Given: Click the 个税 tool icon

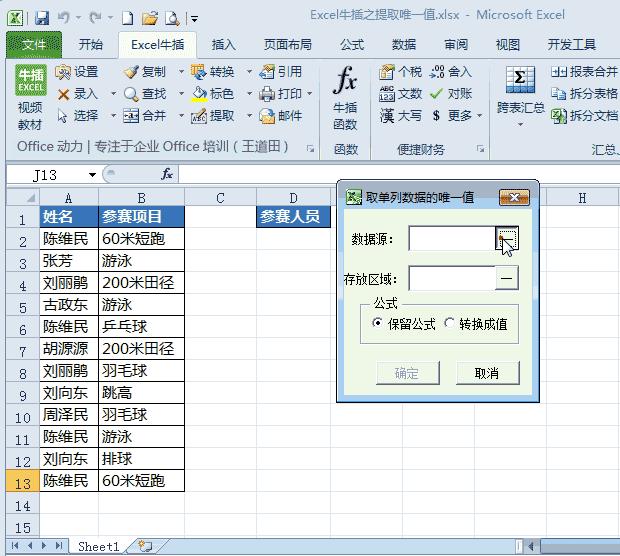Looking at the screenshot, I should coord(387,72).
